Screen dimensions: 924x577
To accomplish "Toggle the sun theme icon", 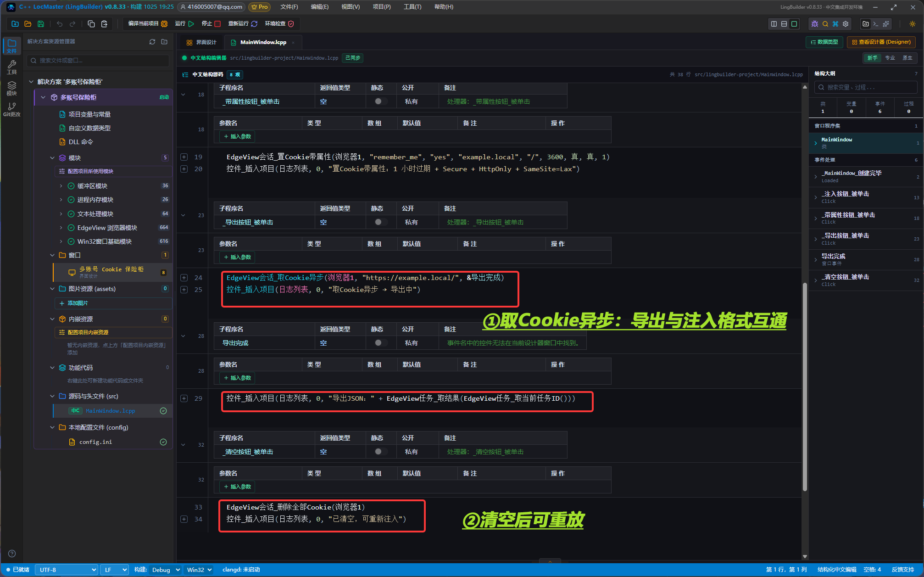I will (913, 24).
